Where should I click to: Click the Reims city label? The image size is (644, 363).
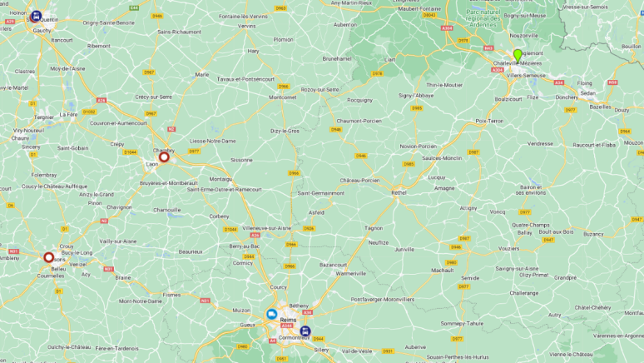coord(288,320)
